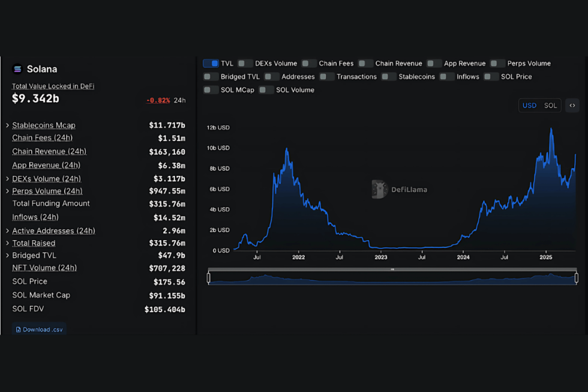Click the 2.96m active addresses value
Image resolution: width=588 pixels, height=392 pixels.
click(x=173, y=231)
